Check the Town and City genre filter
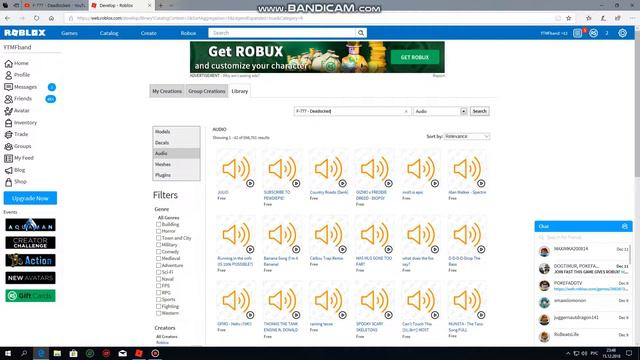The image size is (640, 360). pyautogui.click(x=158, y=238)
